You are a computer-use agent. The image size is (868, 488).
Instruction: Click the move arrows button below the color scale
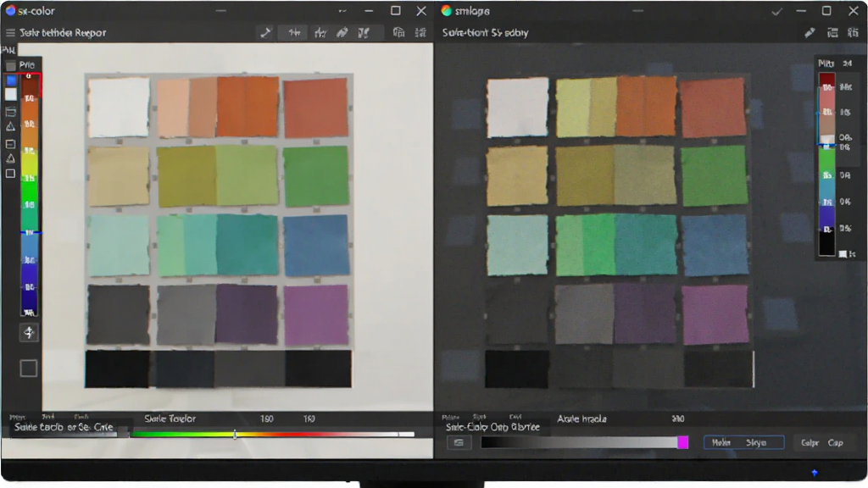pyautogui.click(x=29, y=332)
